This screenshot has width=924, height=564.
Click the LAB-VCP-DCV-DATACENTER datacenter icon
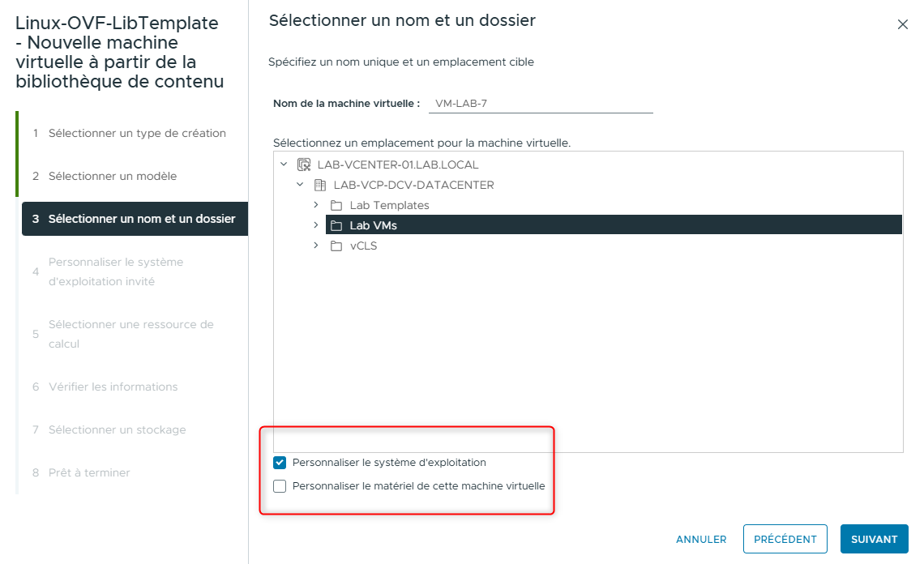pos(319,184)
